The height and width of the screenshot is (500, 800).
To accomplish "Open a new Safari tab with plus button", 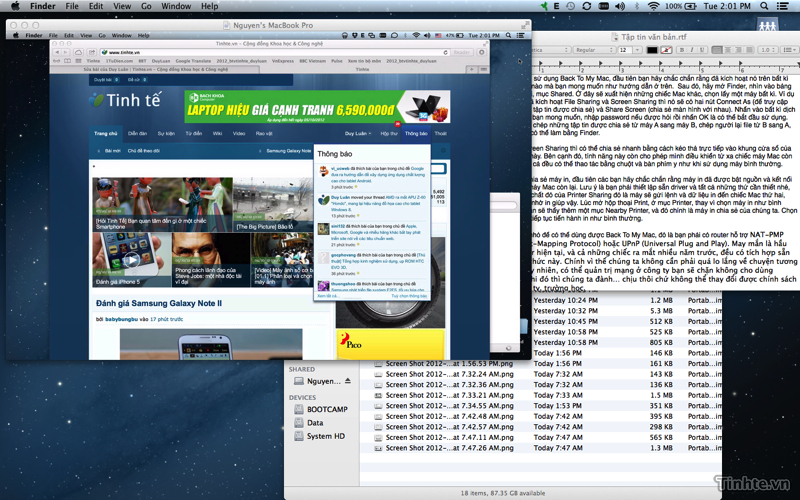I will pyautogui.click(x=471, y=69).
